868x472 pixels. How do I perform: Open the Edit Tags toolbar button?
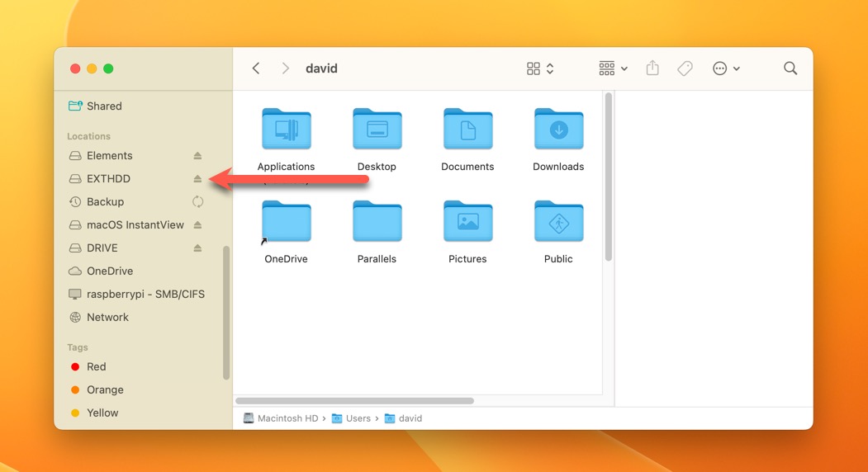(x=685, y=68)
